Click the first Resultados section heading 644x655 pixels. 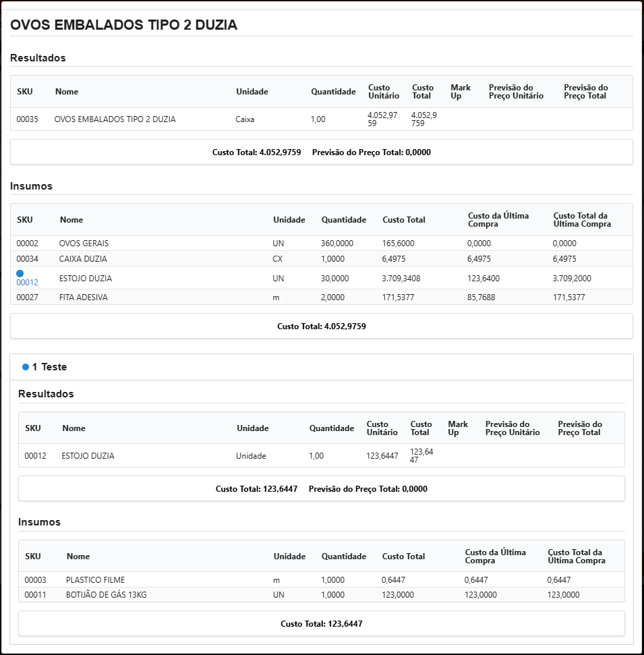point(38,58)
